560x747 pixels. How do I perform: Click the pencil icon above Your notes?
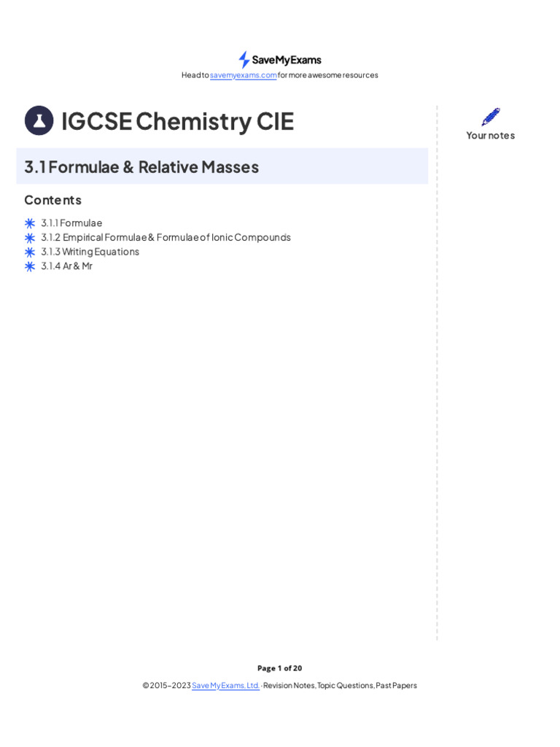(491, 117)
